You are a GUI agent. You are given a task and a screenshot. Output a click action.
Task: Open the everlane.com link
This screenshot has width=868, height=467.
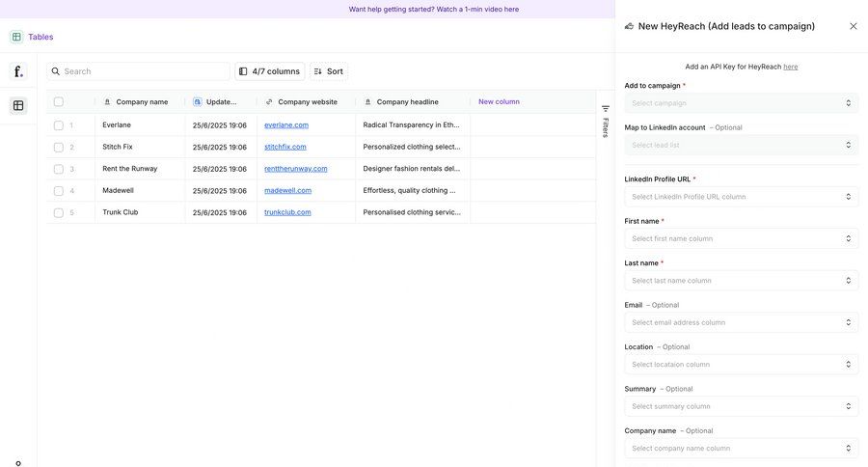pos(286,125)
